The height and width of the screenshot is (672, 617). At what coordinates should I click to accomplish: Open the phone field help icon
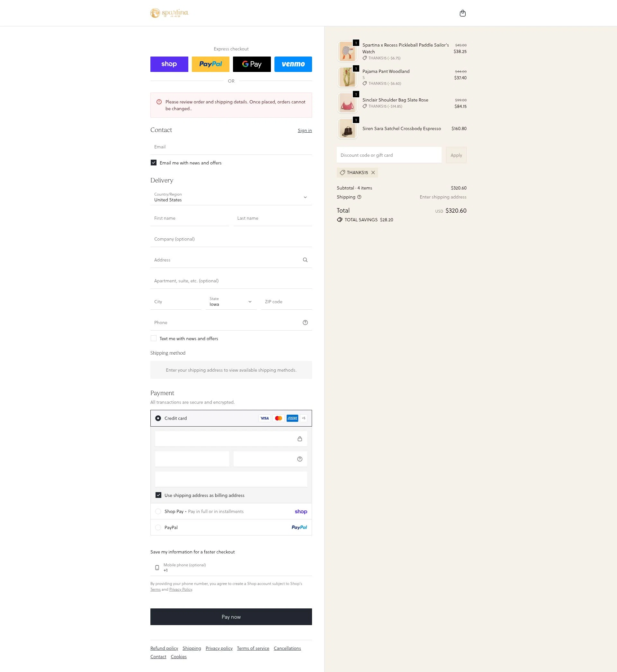pos(305,323)
